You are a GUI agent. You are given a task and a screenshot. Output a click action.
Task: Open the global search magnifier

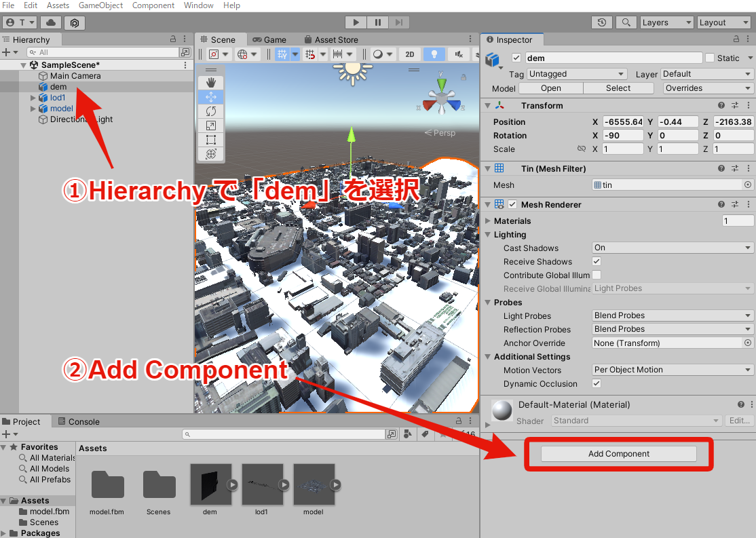click(x=626, y=22)
